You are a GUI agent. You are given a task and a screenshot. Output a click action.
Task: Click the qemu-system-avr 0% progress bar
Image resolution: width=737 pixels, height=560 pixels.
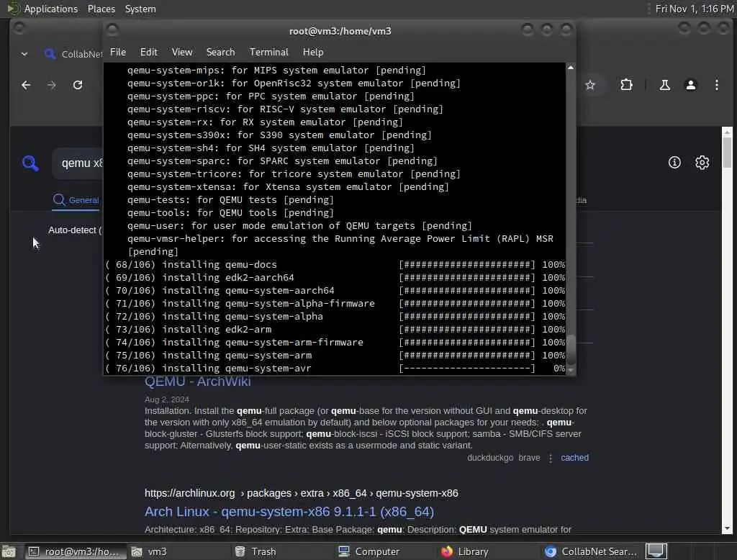tap(466, 368)
